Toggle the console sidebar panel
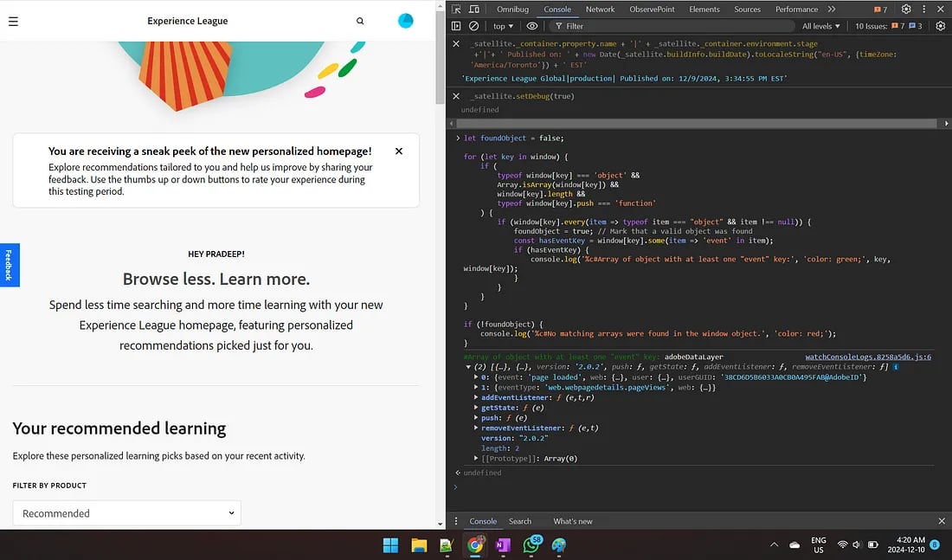The image size is (952, 560). tap(457, 26)
